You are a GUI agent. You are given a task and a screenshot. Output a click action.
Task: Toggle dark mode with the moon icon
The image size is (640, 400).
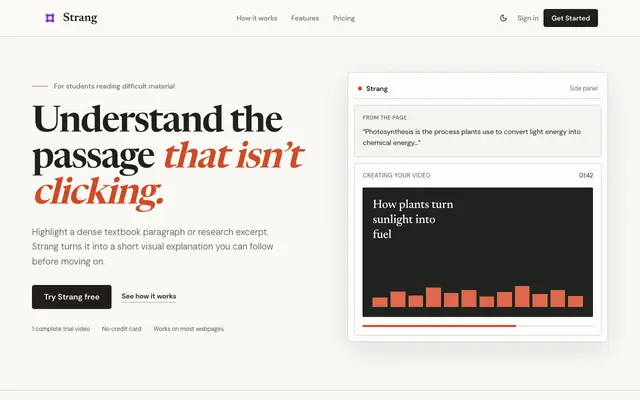pyautogui.click(x=503, y=18)
